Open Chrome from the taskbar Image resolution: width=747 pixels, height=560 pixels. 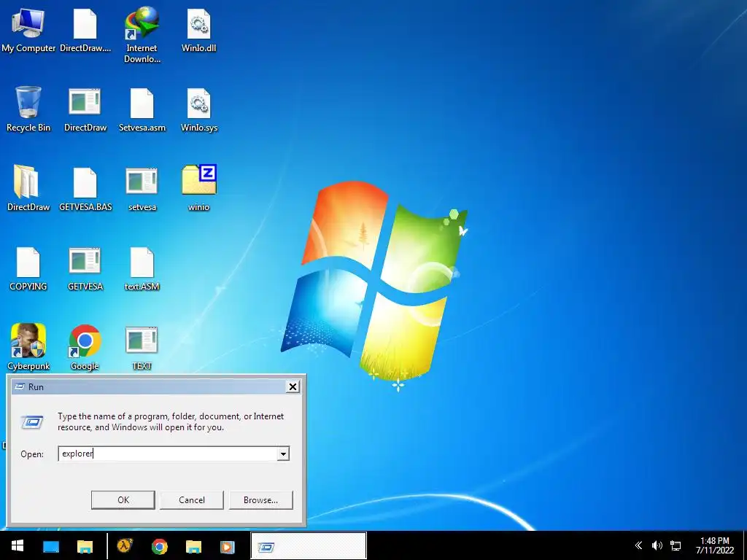pyautogui.click(x=160, y=546)
